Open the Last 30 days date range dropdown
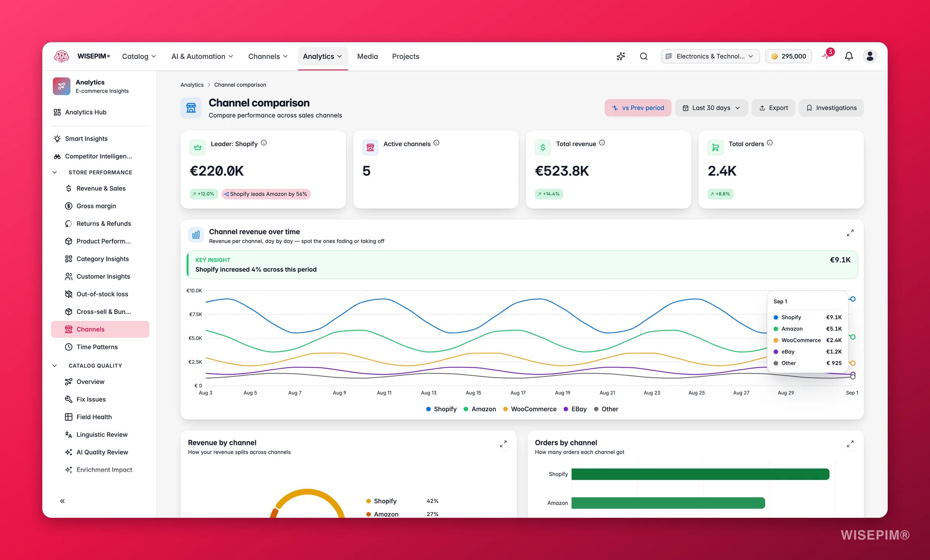This screenshot has height=560, width=930. [x=711, y=108]
